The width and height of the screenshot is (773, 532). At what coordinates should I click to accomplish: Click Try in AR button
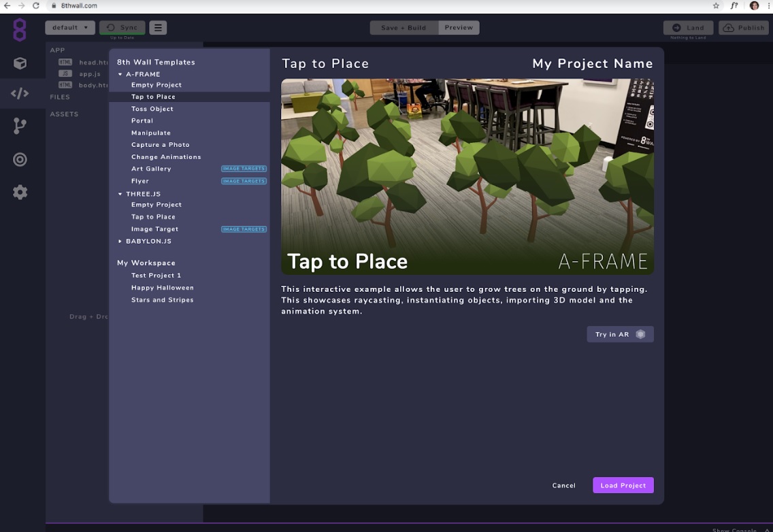620,334
